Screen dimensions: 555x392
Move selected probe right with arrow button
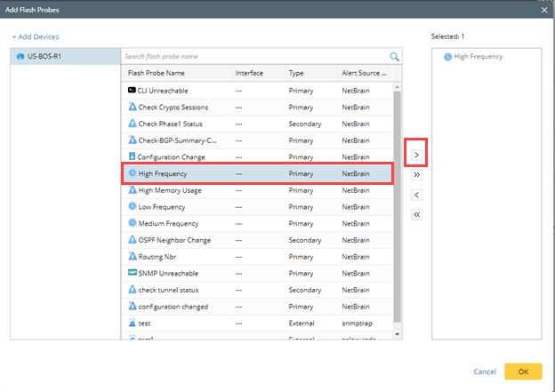pos(417,156)
